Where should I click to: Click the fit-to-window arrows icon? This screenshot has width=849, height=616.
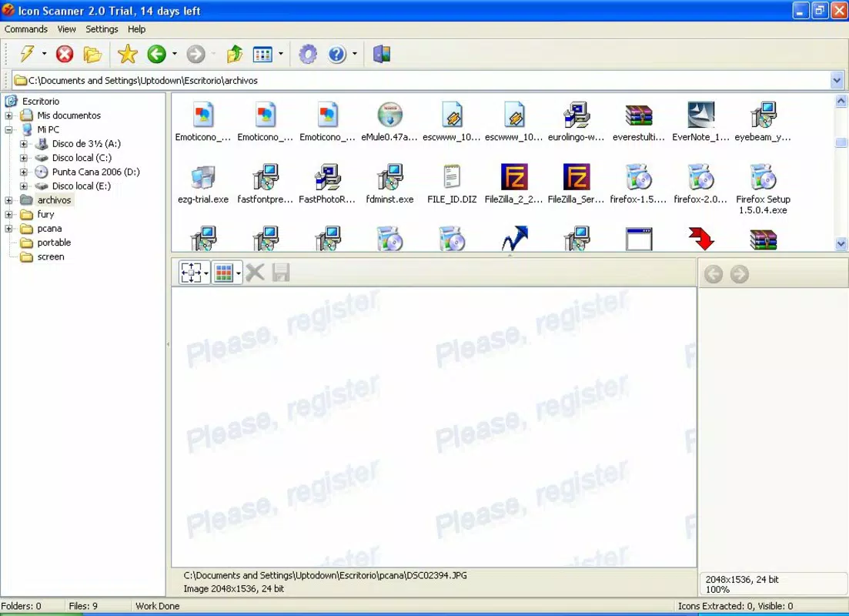pyautogui.click(x=191, y=273)
